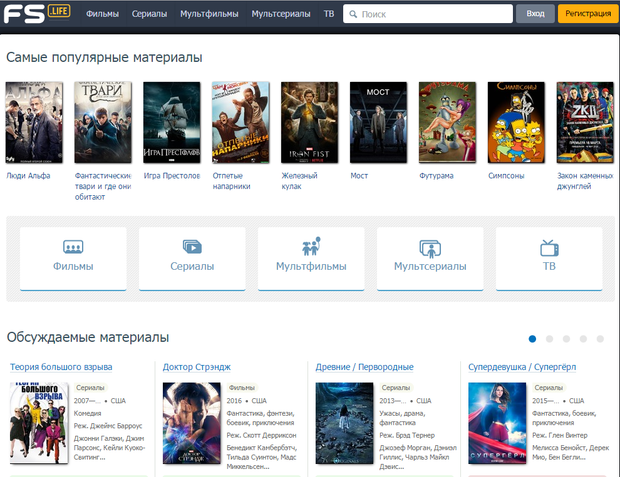Open the Мультфильмы category icon tile

click(x=311, y=258)
